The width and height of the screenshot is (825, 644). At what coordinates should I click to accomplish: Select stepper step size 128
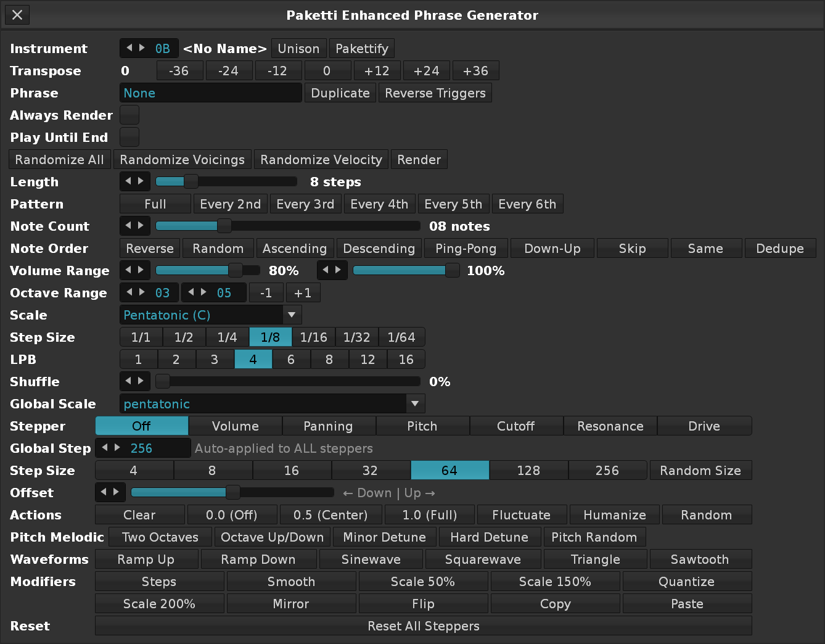pyautogui.click(x=528, y=471)
